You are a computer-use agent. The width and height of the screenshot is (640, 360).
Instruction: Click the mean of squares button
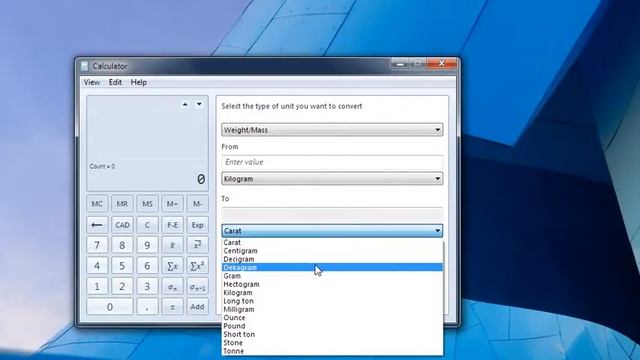coord(198,245)
